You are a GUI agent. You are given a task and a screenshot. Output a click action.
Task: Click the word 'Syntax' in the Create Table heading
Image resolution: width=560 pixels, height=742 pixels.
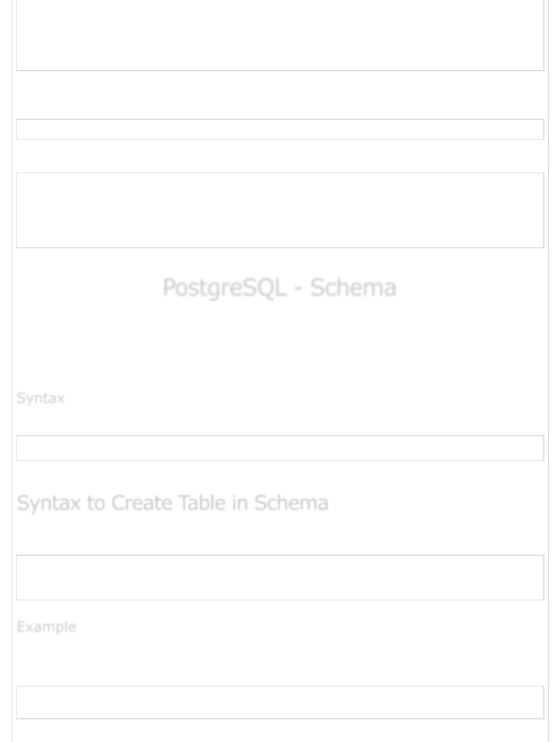[x=49, y=503]
